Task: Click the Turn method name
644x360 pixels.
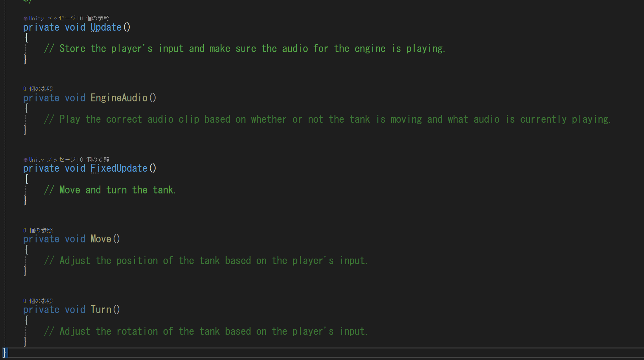Action: [101, 310]
